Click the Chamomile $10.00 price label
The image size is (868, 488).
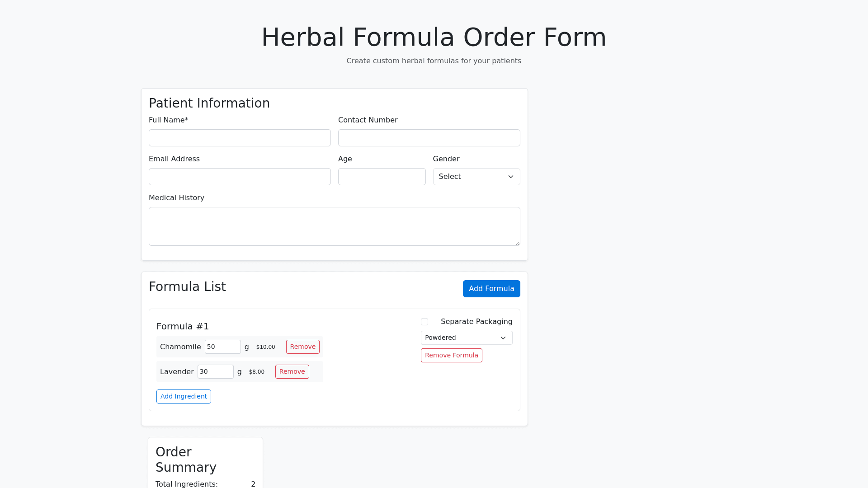pyautogui.click(x=265, y=347)
